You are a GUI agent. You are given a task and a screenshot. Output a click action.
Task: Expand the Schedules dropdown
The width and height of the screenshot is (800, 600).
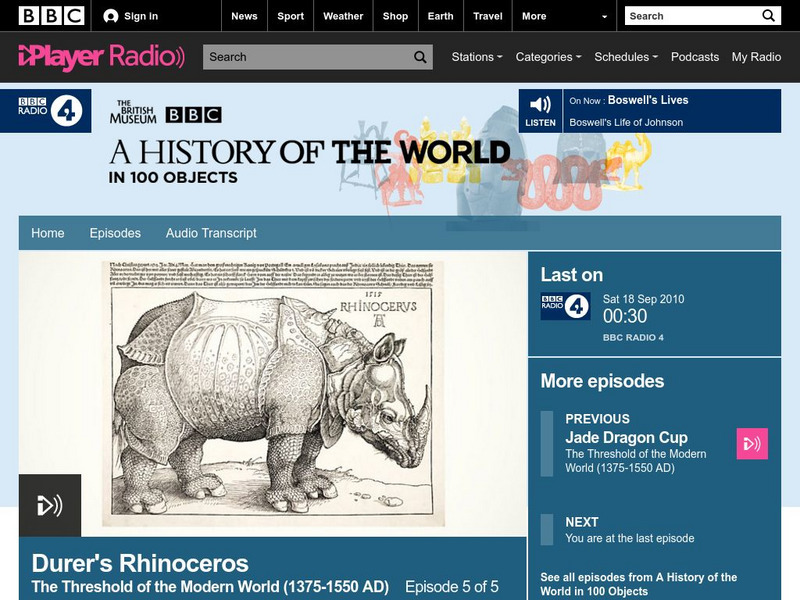(625, 57)
